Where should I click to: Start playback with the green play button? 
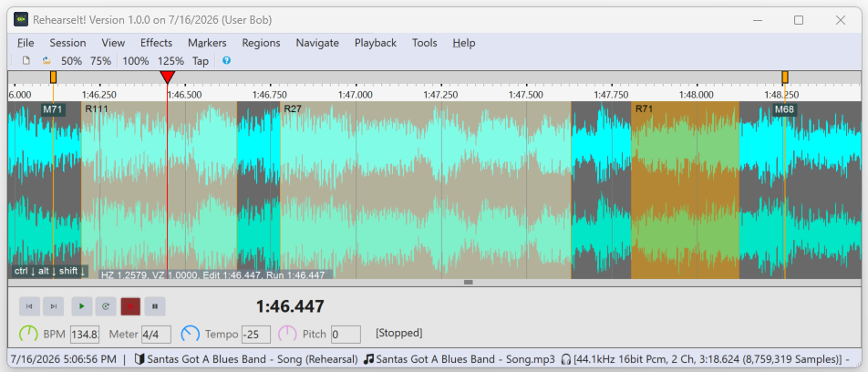(x=82, y=306)
